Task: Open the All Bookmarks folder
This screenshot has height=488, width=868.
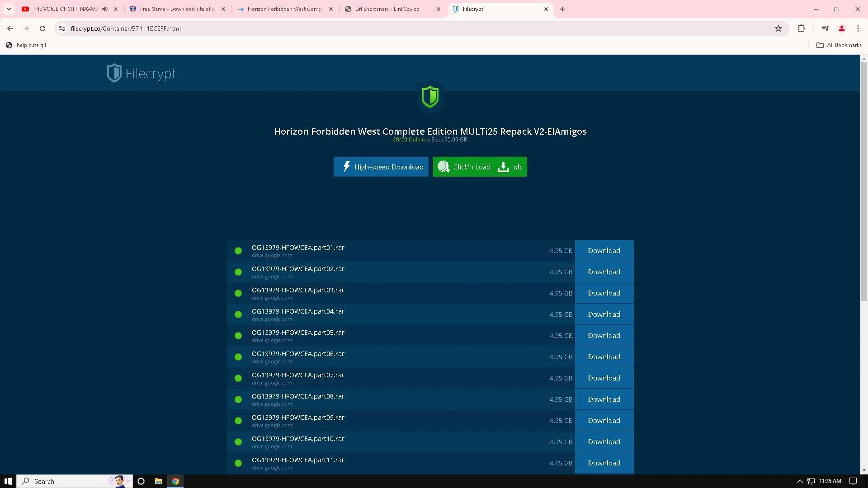Action: click(x=839, y=45)
